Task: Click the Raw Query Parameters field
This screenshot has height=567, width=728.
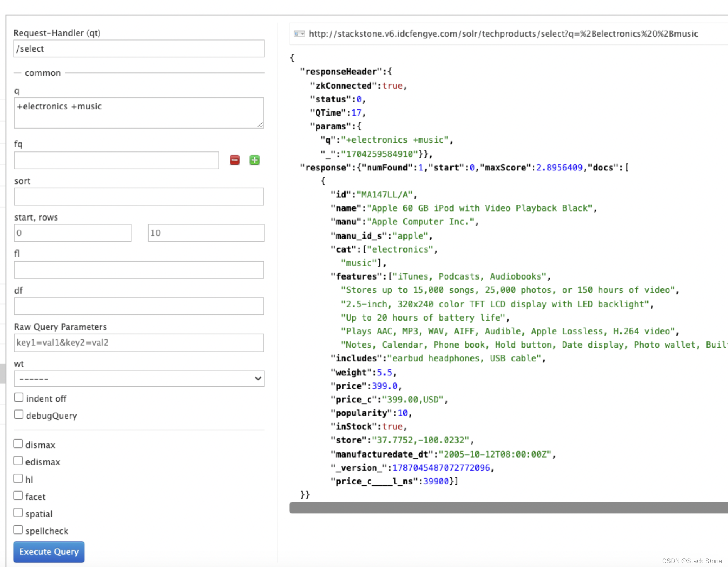Action: point(139,343)
